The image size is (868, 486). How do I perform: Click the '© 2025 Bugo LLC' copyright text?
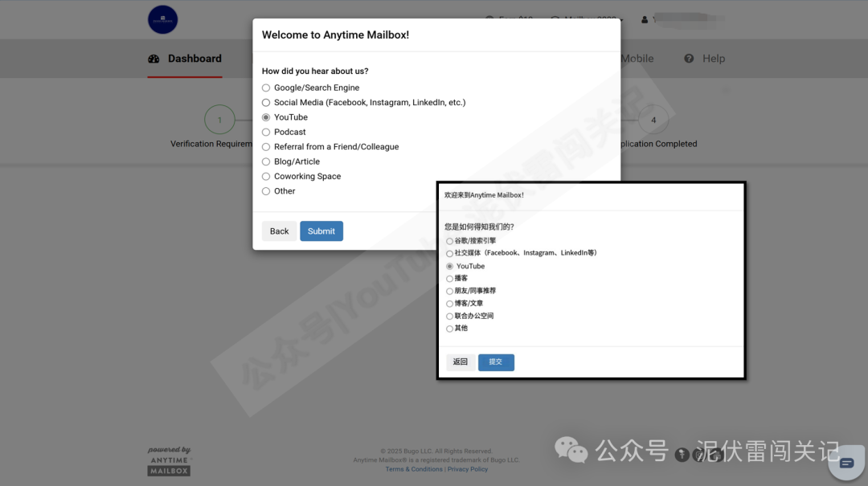[x=436, y=451]
